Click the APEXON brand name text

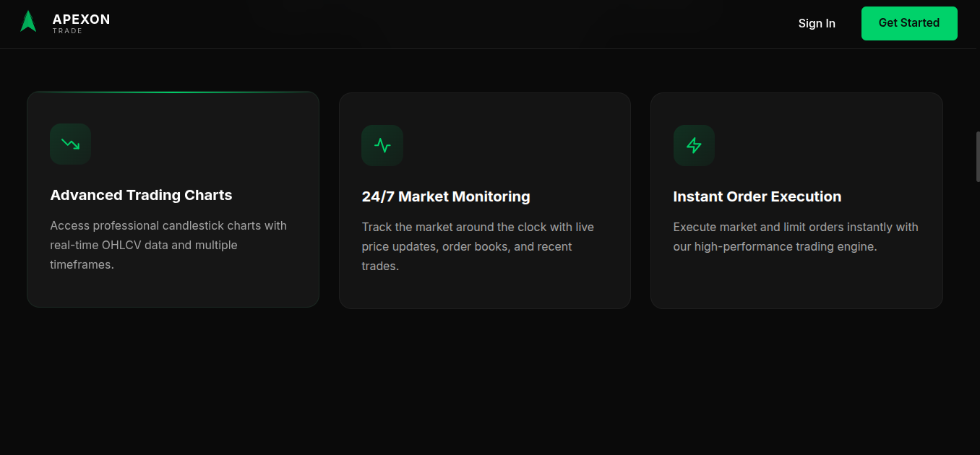tap(81, 19)
